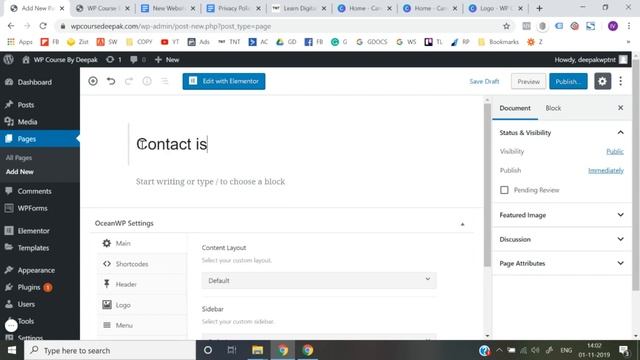Screen dimensions: 640x360
Task: Open Task View on taskbar
Action: tap(232, 350)
